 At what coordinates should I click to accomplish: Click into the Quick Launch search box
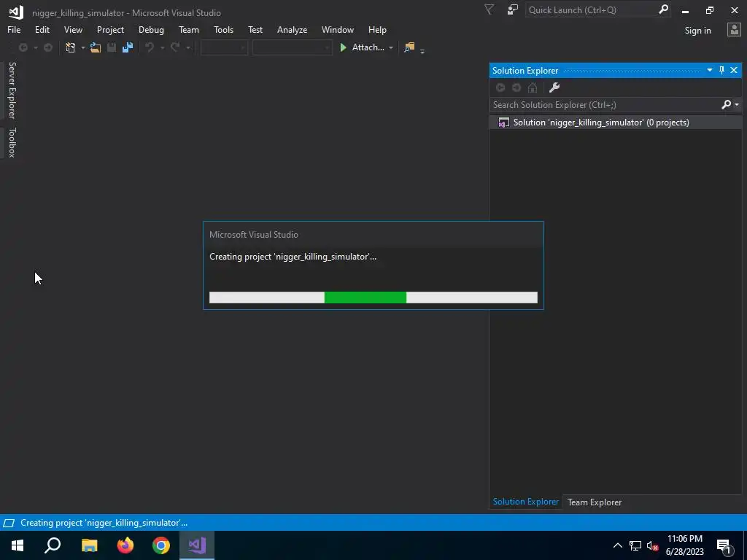(592, 9)
